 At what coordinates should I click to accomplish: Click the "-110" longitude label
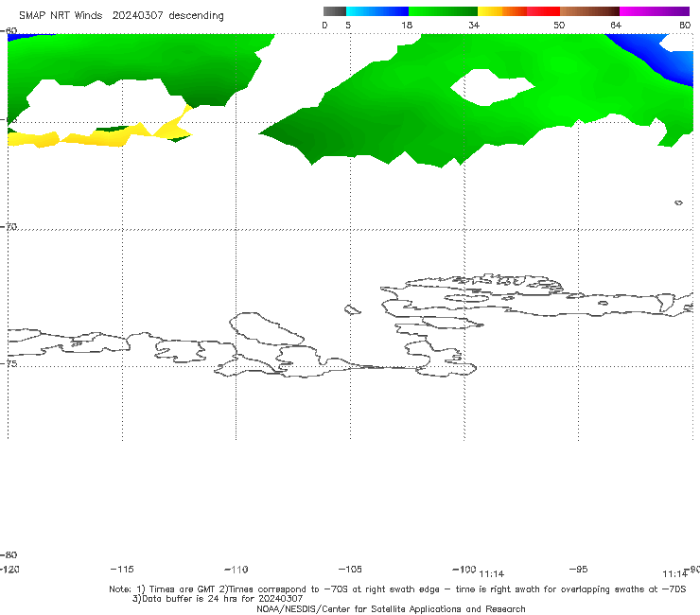click(x=236, y=570)
